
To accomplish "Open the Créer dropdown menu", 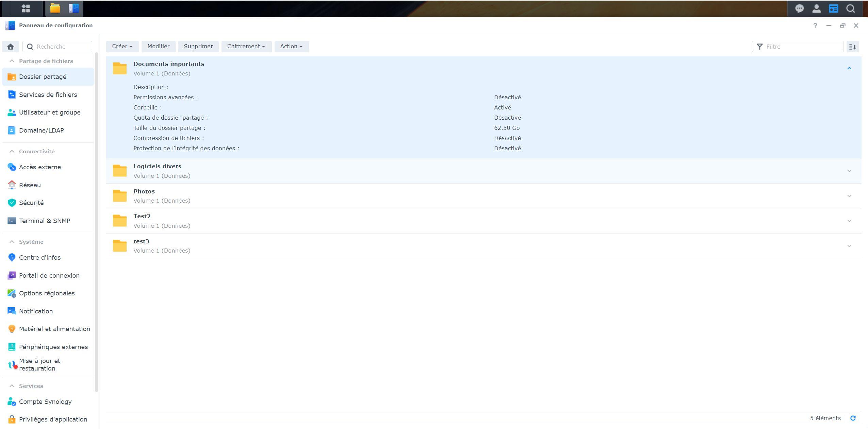I will pyautogui.click(x=122, y=47).
